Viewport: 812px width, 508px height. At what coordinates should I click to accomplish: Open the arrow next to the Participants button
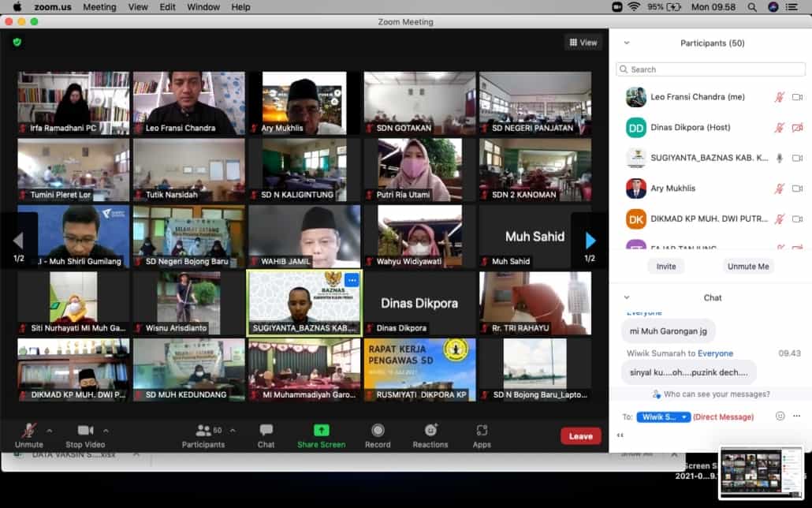coord(233,430)
